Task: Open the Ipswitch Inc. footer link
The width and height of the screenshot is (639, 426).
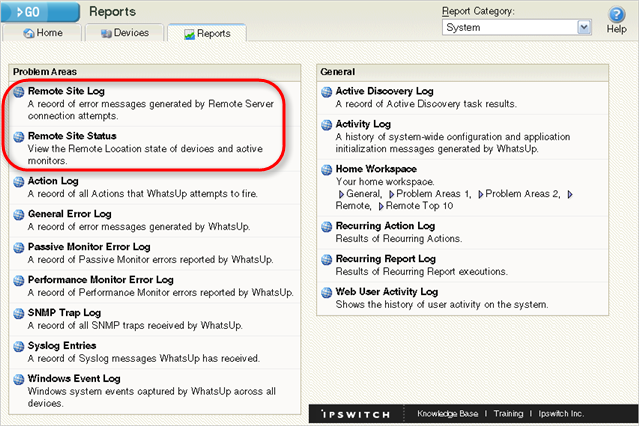Action: pos(561,414)
